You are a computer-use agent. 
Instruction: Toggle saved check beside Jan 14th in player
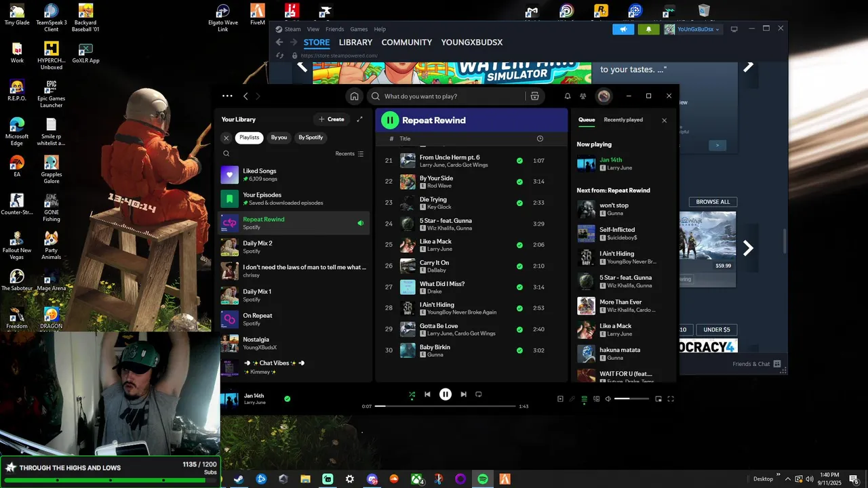click(x=287, y=399)
